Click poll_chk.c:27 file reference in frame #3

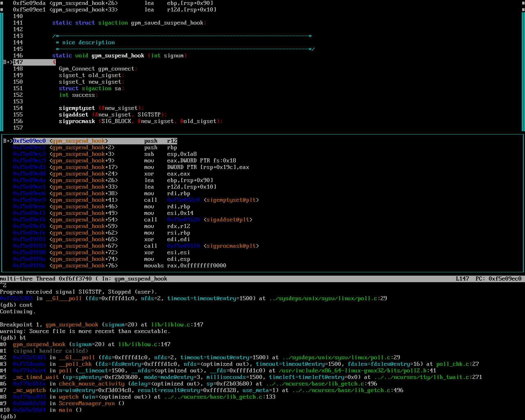coord(457,364)
